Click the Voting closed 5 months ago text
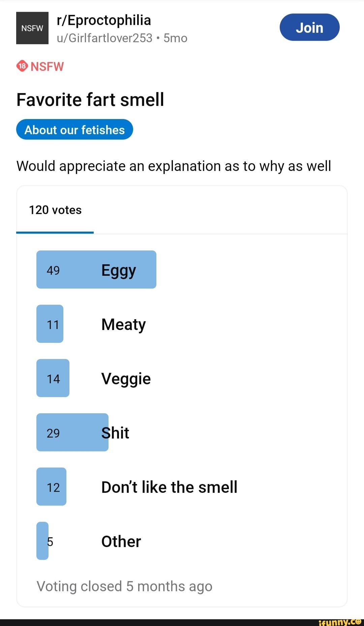The height and width of the screenshot is (626, 364). (x=124, y=586)
